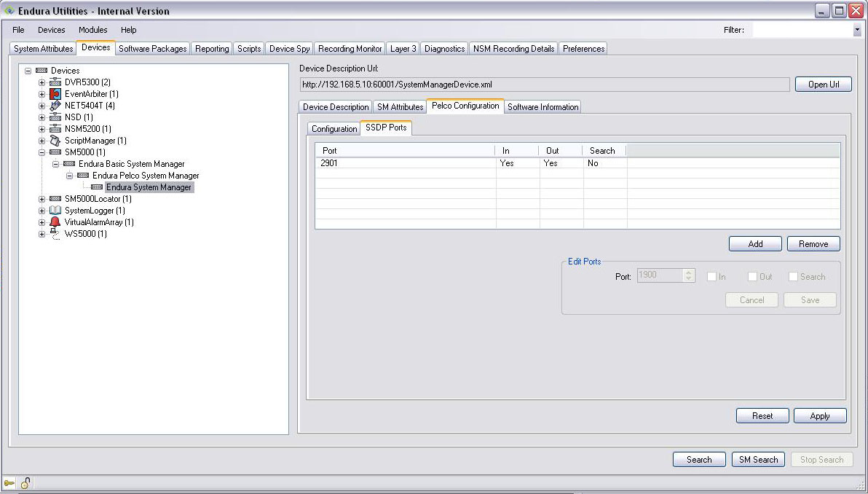
Task: Collapse the SM5000 tree node
Action: point(42,152)
